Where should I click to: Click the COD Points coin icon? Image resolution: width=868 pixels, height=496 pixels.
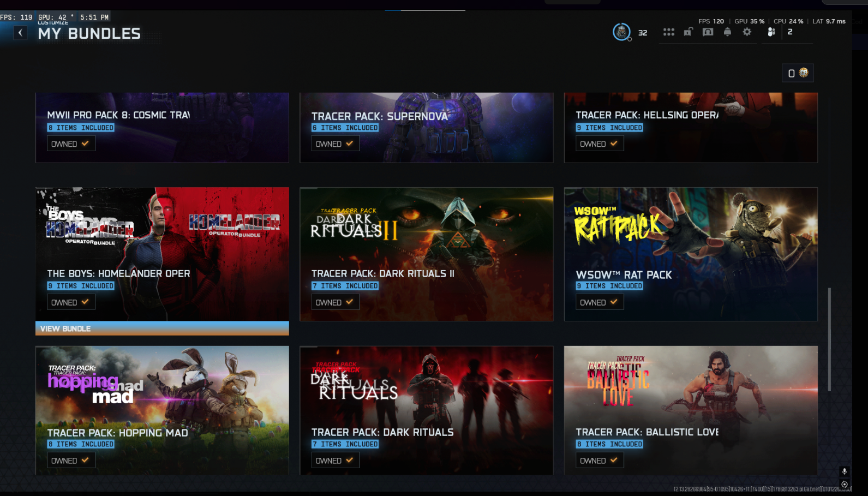click(804, 73)
